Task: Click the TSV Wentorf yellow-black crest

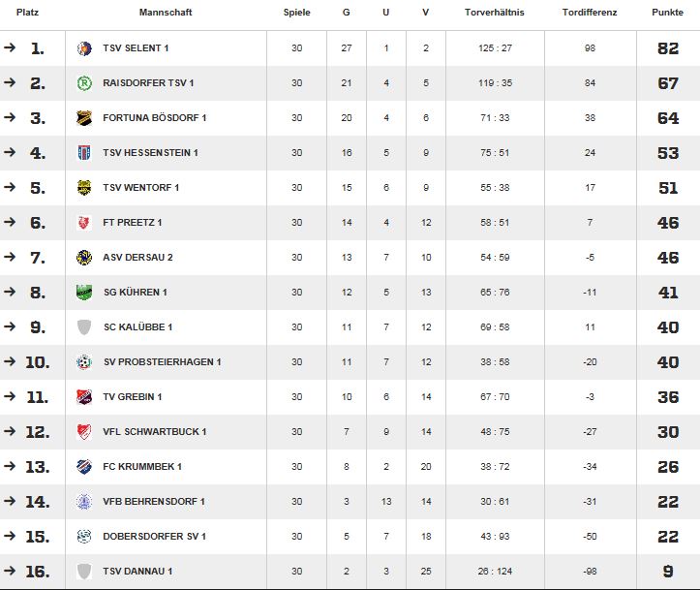Action: [x=84, y=187]
